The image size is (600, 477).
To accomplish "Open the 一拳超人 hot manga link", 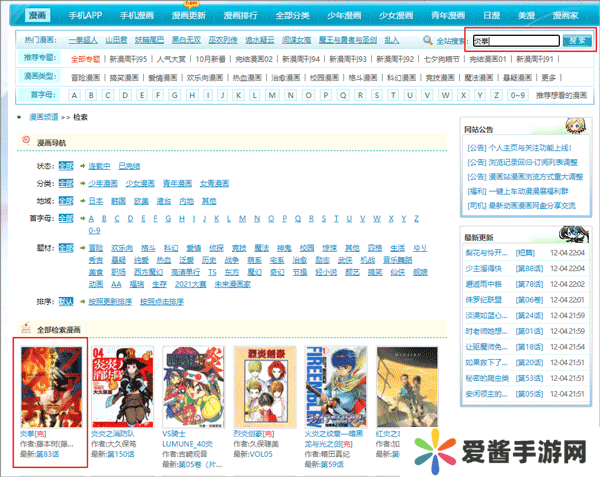I will [x=81, y=41].
